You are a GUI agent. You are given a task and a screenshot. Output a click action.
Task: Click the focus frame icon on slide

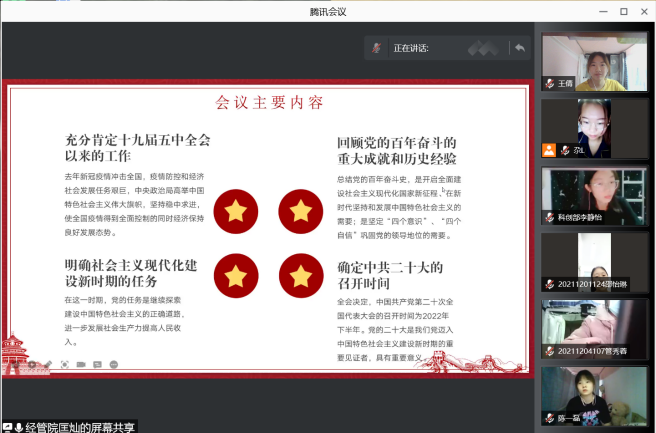coord(64,364)
